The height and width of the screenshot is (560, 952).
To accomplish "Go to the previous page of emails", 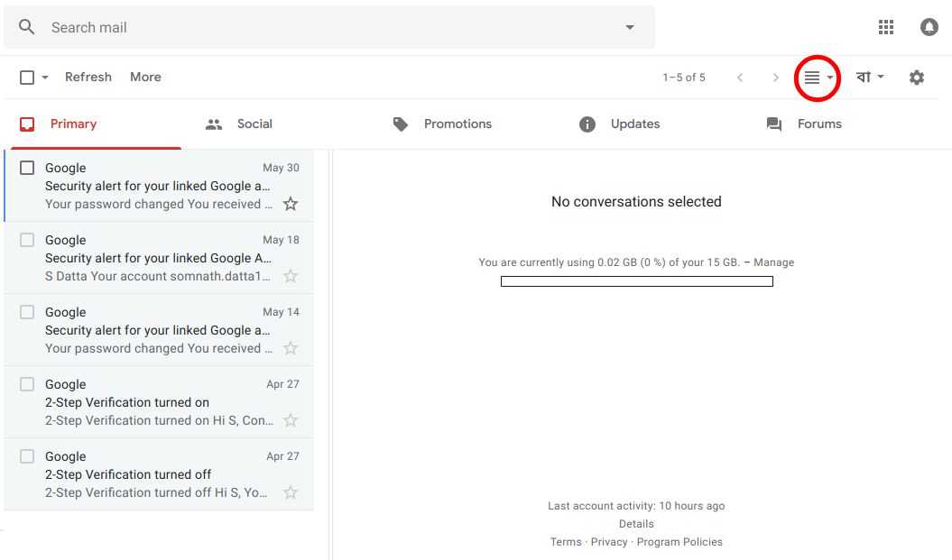I will tap(740, 78).
